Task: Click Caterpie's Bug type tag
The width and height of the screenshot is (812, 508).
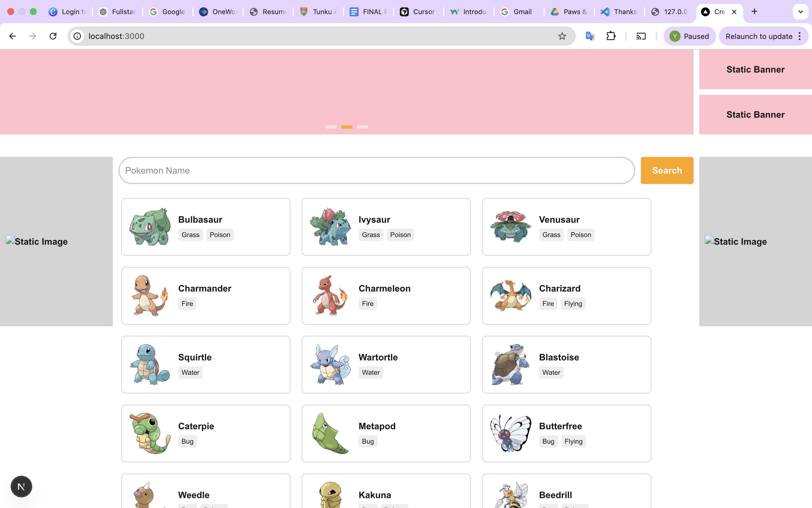Action: point(187,441)
